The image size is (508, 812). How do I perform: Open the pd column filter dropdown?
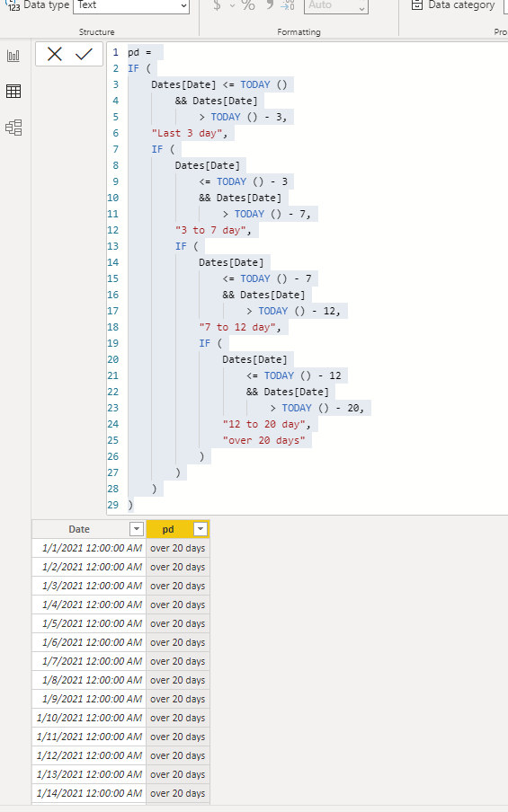[201, 529]
